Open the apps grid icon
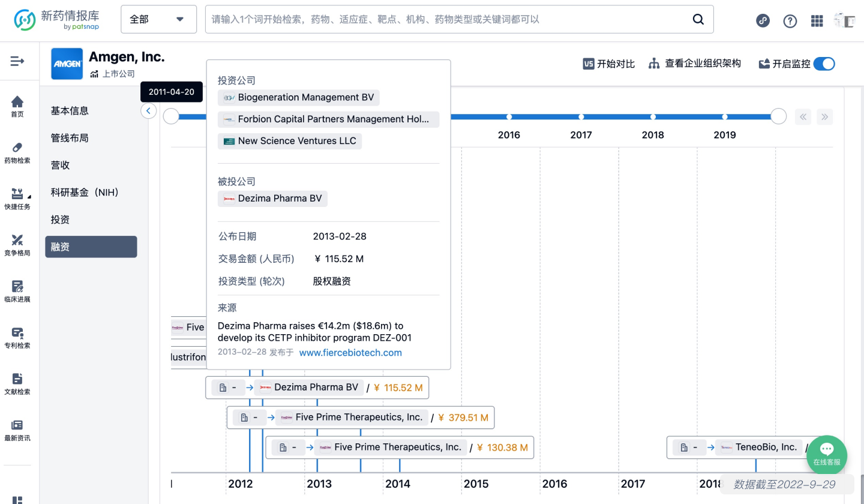 817,20
